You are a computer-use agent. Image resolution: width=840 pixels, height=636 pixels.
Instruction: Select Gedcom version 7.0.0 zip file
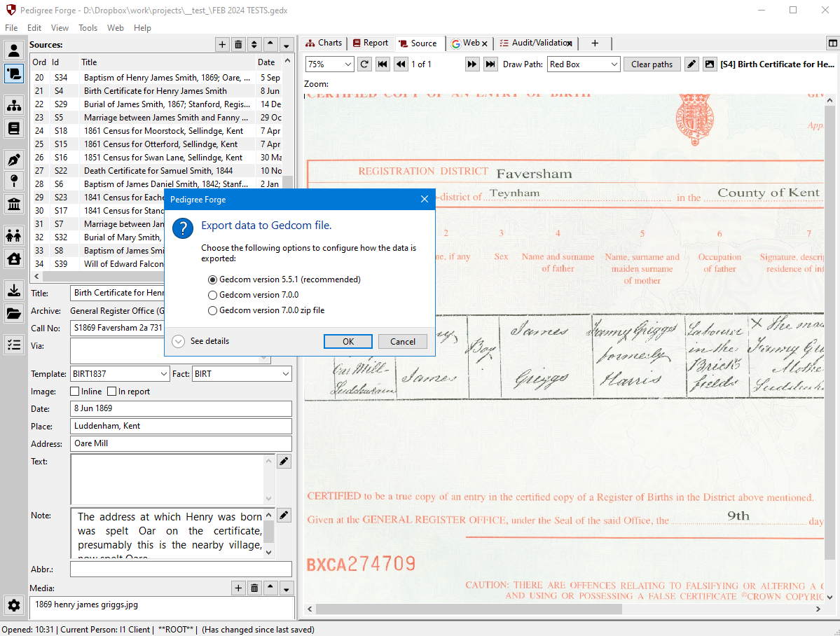coord(213,310)
